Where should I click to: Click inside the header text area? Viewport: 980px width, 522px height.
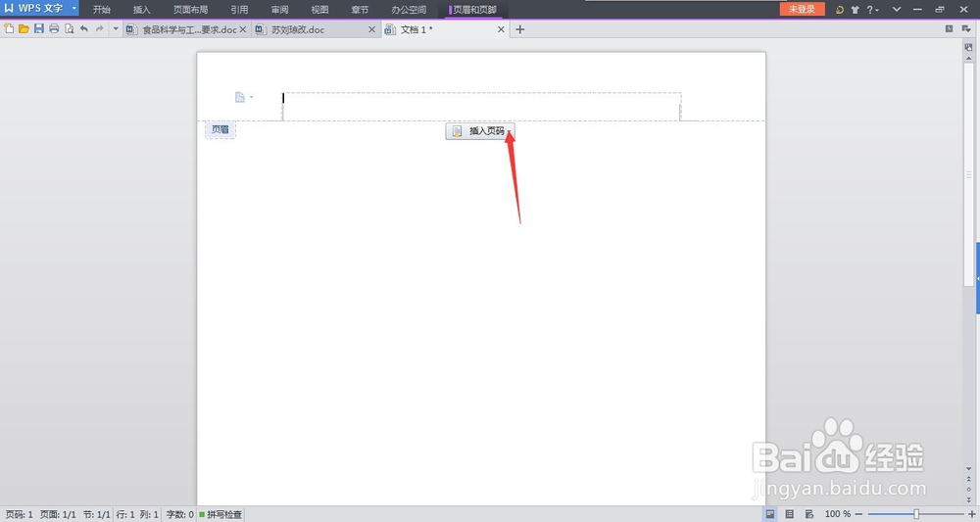(x=481, y=106)
